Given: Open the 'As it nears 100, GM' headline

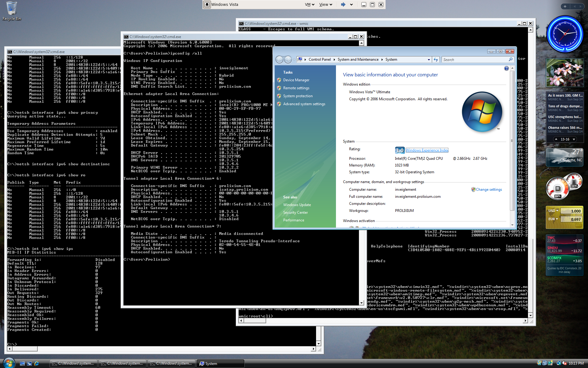Looking at the screenshot, I should [x=565, y=95].
